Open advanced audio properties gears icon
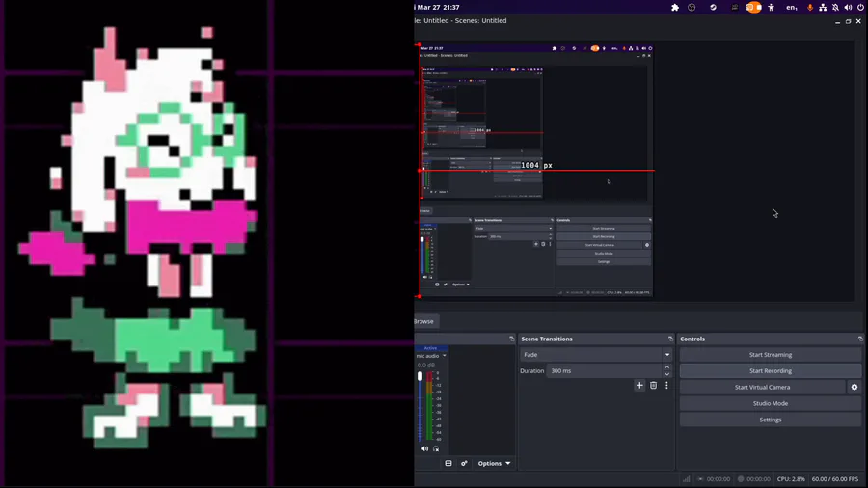The image size is (868, 488). point(464,463)
